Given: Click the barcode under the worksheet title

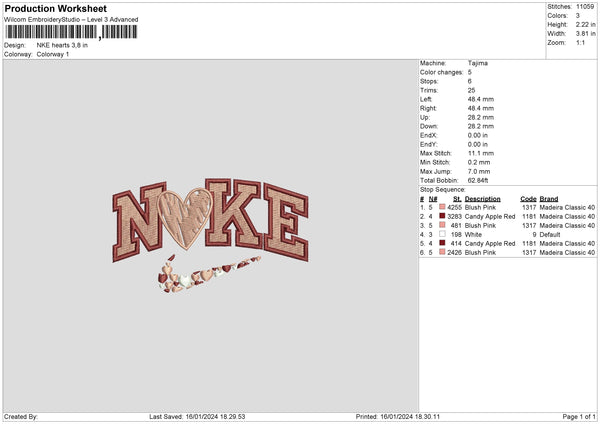Looking at the screenshot, I should [x=71, y=32].
